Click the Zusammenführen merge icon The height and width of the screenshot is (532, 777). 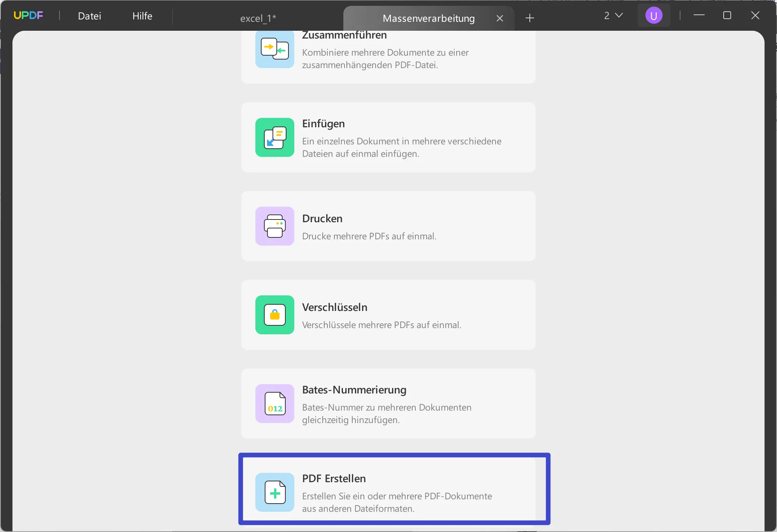(x=275, y=49)
